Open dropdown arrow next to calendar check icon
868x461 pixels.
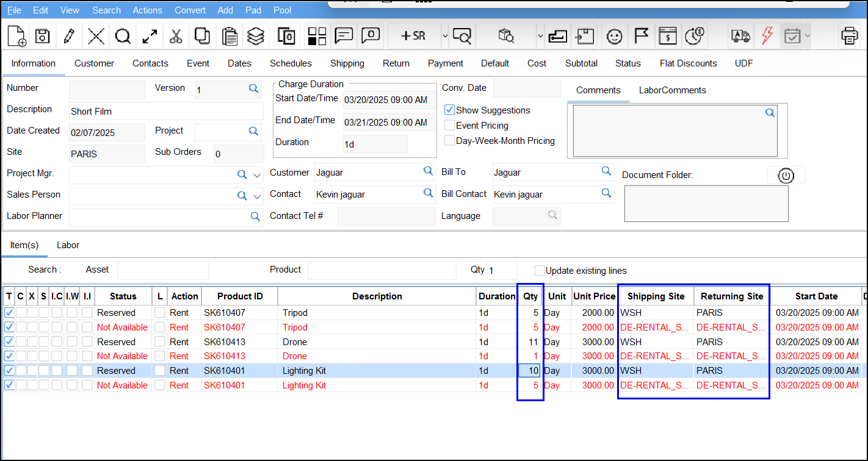coord(808,36)
